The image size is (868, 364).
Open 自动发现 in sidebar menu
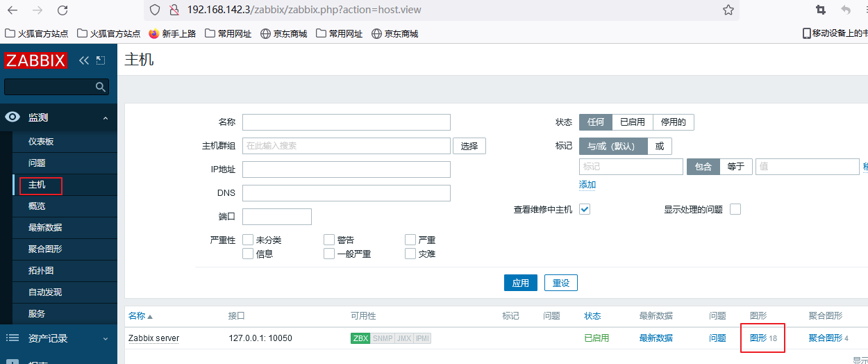[45, 292]
